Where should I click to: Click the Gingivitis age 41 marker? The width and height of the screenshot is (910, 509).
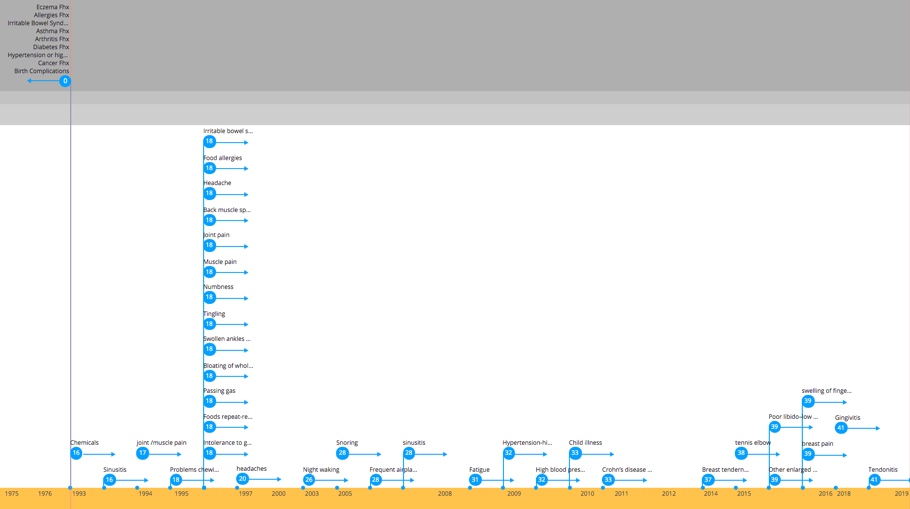[841, 428]
